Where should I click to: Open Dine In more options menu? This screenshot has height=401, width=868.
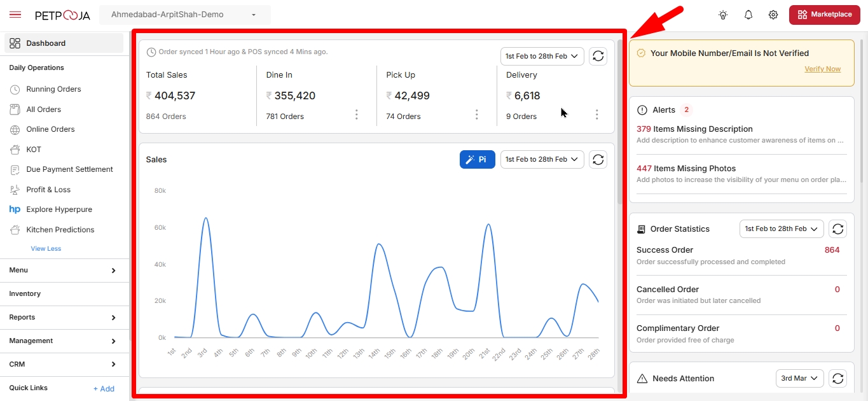click(x=357, y=115)
